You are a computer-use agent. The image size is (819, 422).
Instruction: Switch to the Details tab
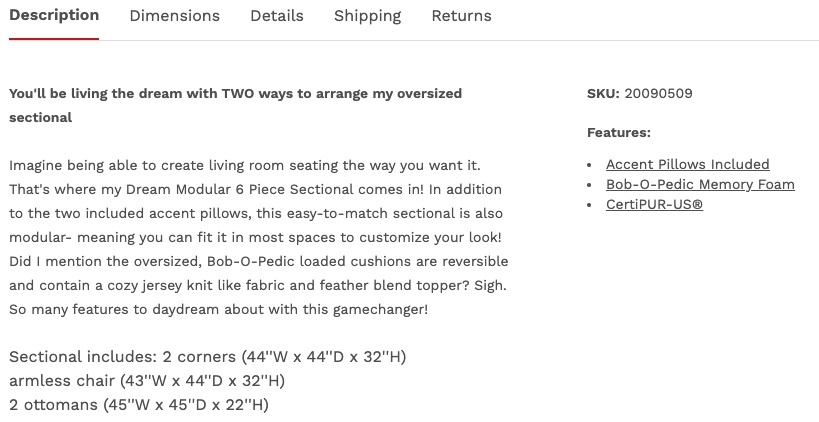point(276,16)
